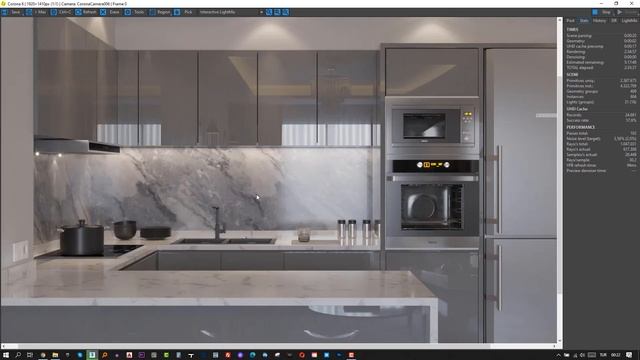This screenshot has height=360, width=640.
Task: Click the Save button in the VFB toolbar
Action: [11, 12]
